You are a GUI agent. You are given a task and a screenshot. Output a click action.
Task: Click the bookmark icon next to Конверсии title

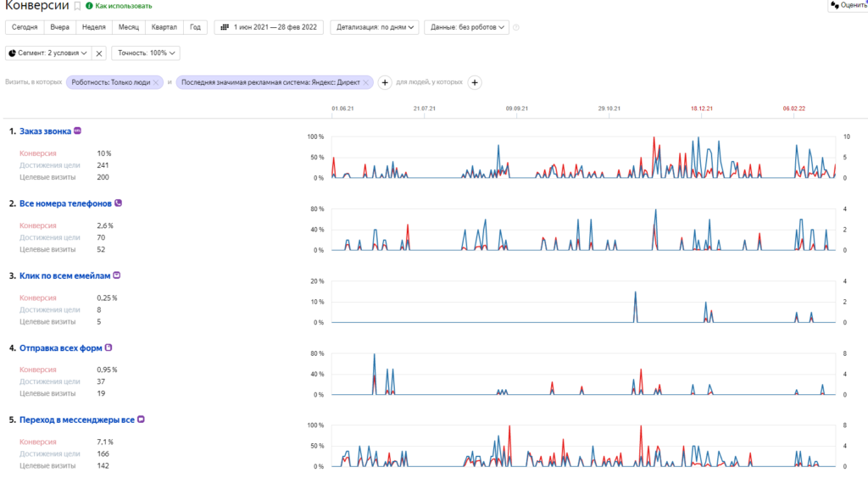pos(77,6)
